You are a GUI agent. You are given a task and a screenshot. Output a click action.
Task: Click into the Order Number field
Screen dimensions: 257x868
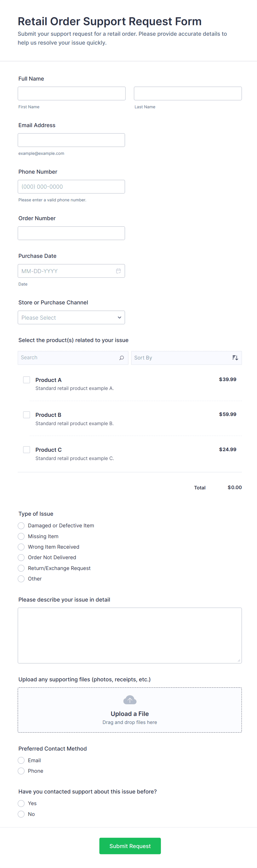pos(71,233)
